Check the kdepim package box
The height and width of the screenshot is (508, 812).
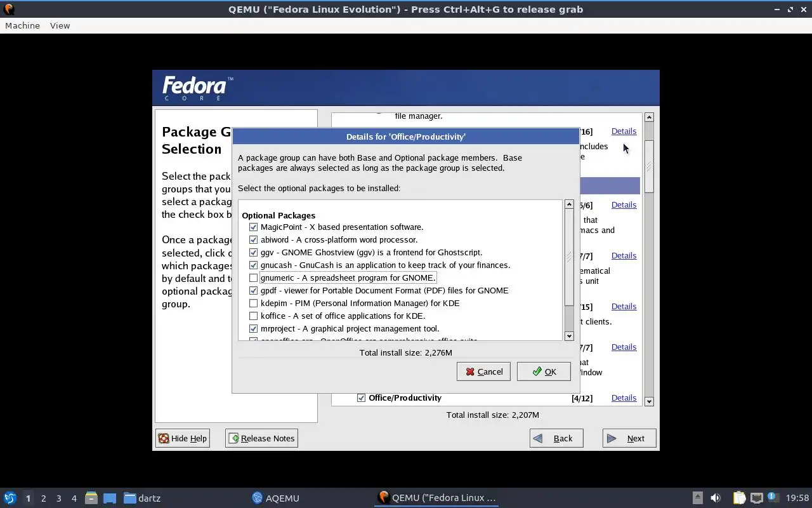tap(253, 303)
